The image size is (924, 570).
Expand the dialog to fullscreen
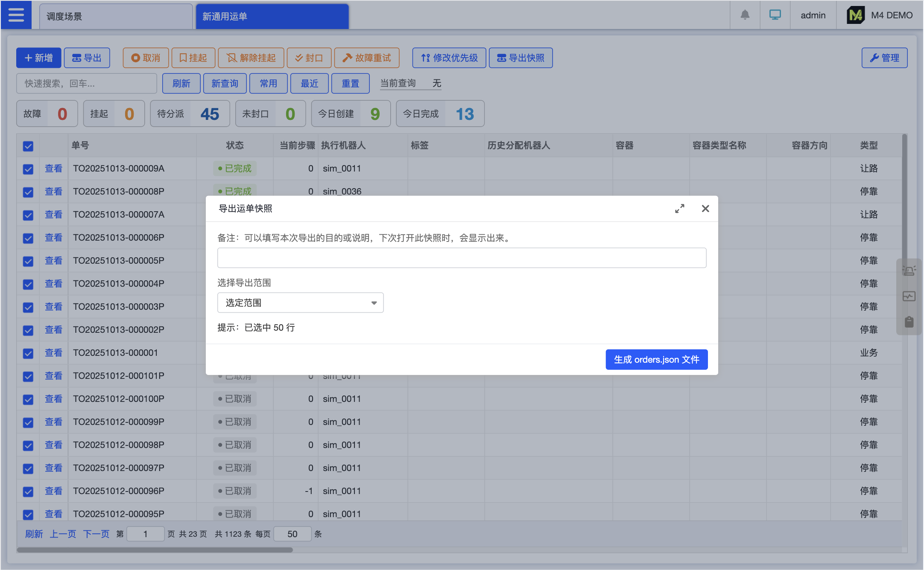pyautogui.click(x=680, y=209)
